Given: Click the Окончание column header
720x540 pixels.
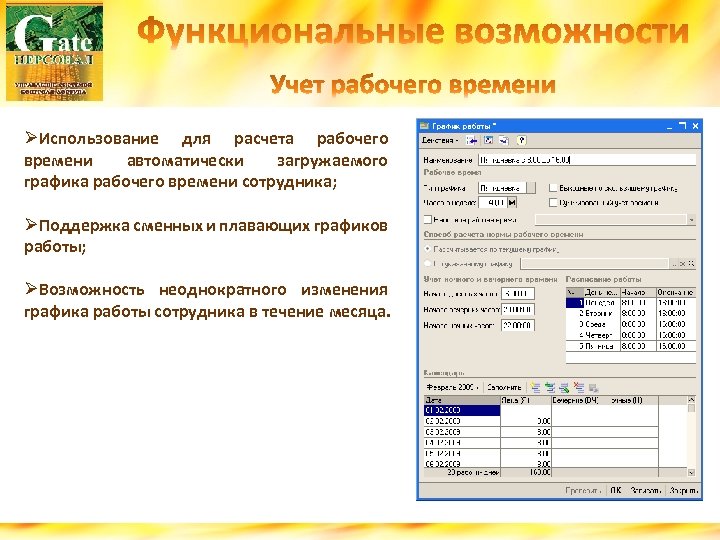Looking at the screenshot, I should click(x=676, y=292).
